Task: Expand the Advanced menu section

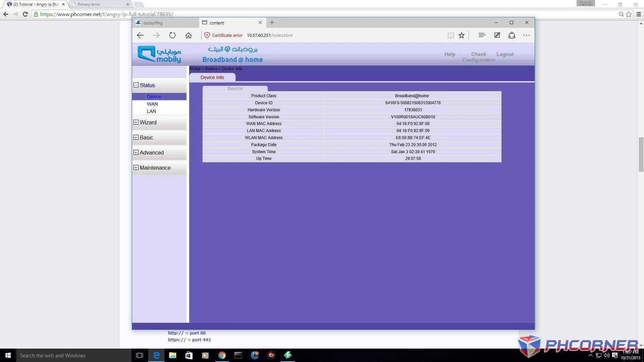Action: tap(136, 153)
